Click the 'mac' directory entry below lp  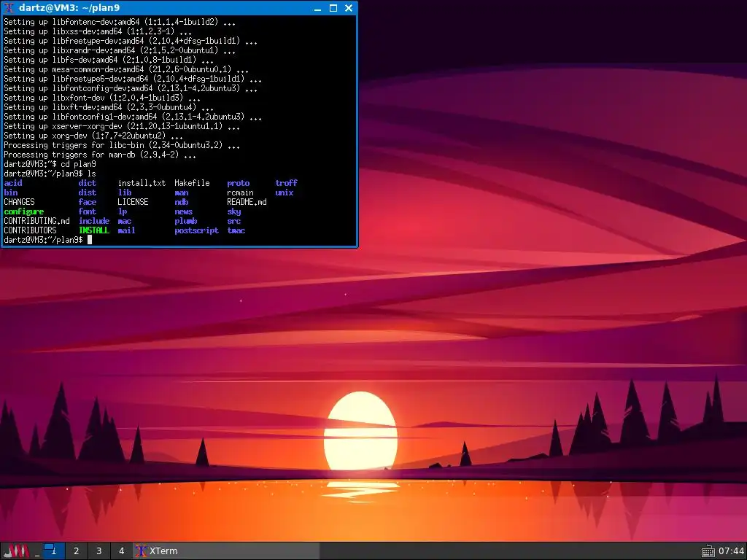pos(124,221)
